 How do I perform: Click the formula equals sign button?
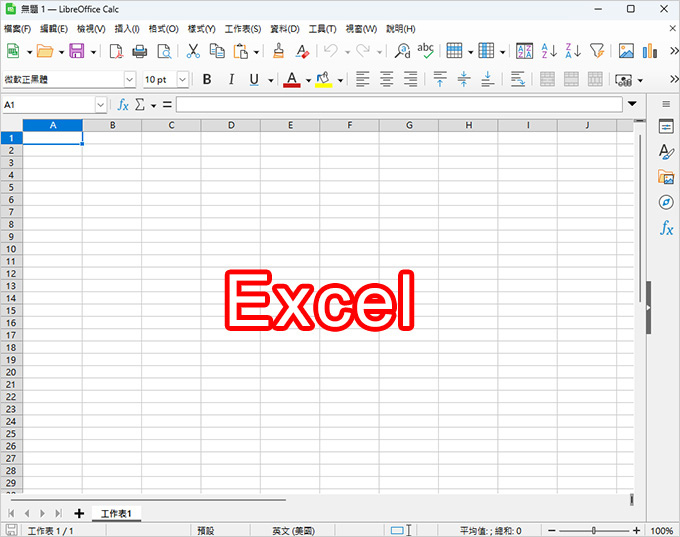point(167,105)
